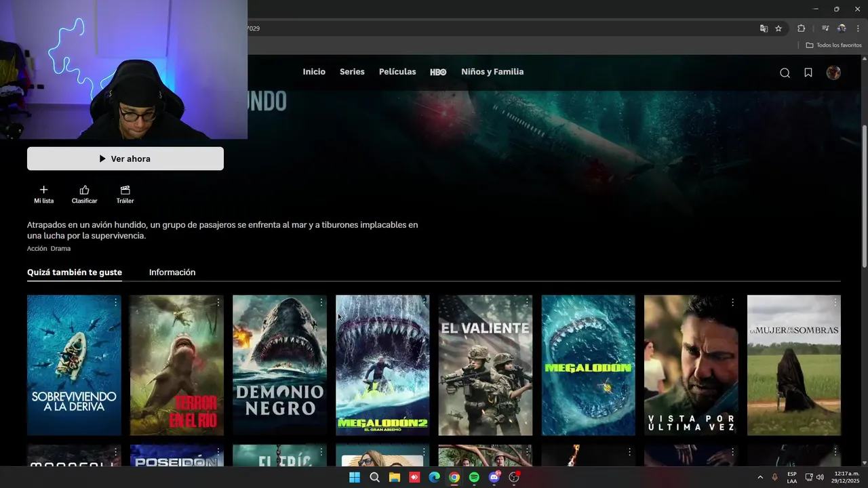
Task: Switch to the Información tab
Action: click(172, 272)
